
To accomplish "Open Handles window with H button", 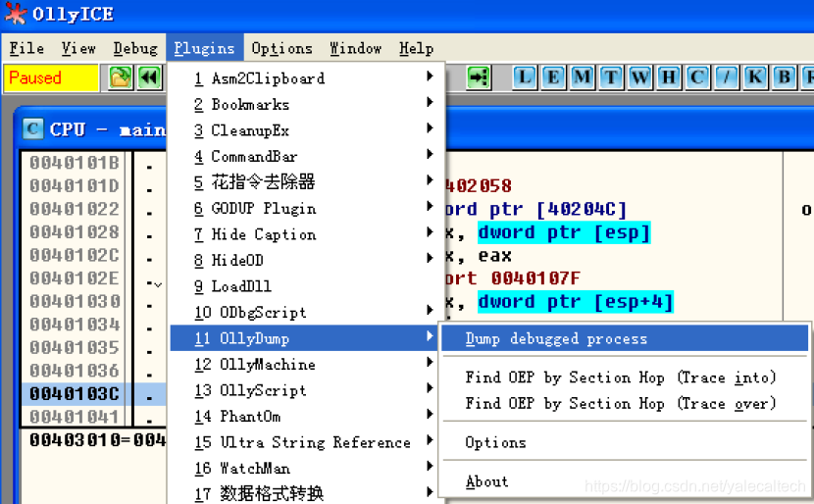I will coord(669,77).
